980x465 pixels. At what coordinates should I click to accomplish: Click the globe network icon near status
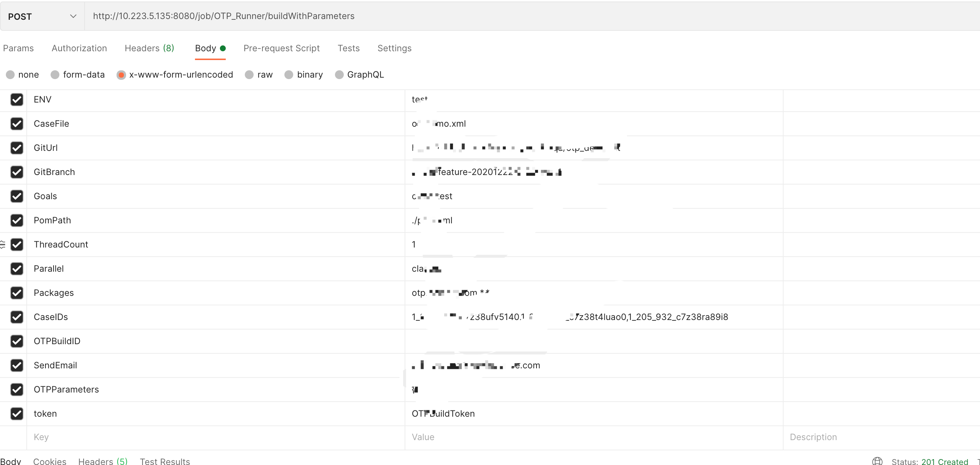877,461
